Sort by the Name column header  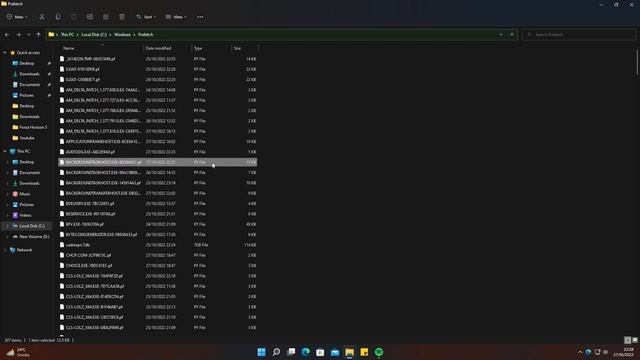pyautogui.click(x=101, y=48)
